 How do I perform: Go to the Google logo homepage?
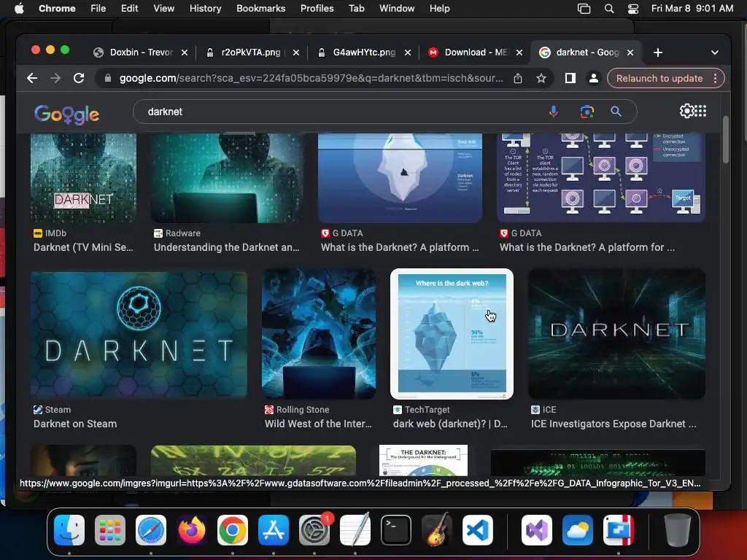click(66, 114)
